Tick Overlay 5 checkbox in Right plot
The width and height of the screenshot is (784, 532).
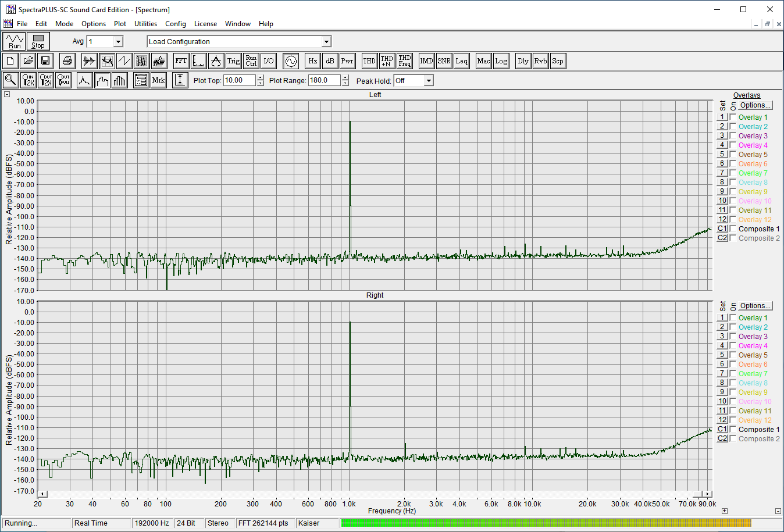pos(733,355)
